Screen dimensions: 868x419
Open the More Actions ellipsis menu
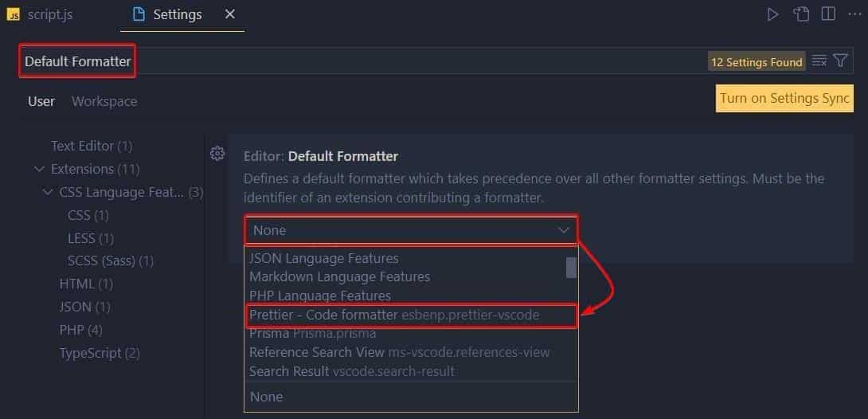coord(854,14)
